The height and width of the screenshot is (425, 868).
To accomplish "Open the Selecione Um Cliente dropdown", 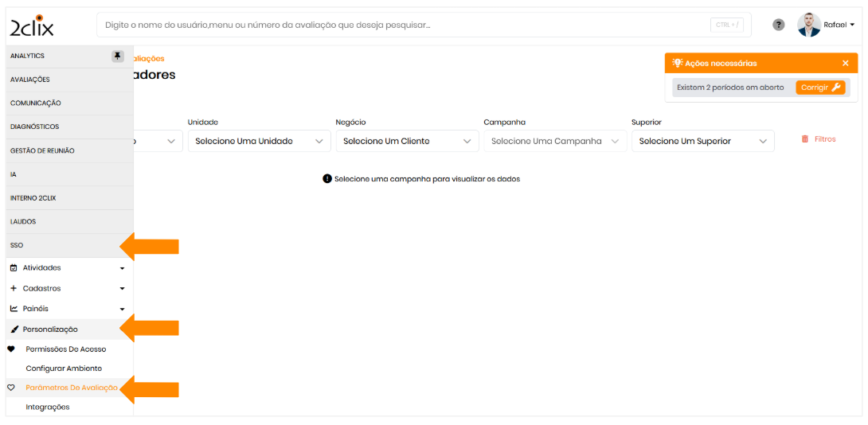I will click(x=407, y=141).
